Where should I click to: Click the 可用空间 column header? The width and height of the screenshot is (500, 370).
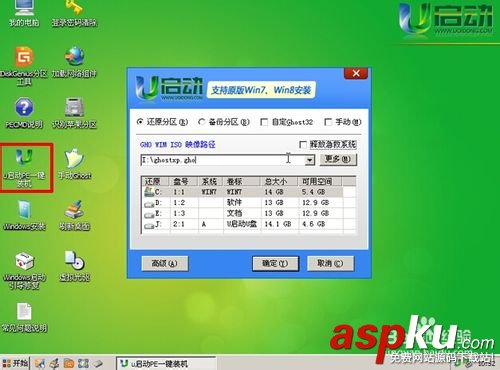[319, 181]
